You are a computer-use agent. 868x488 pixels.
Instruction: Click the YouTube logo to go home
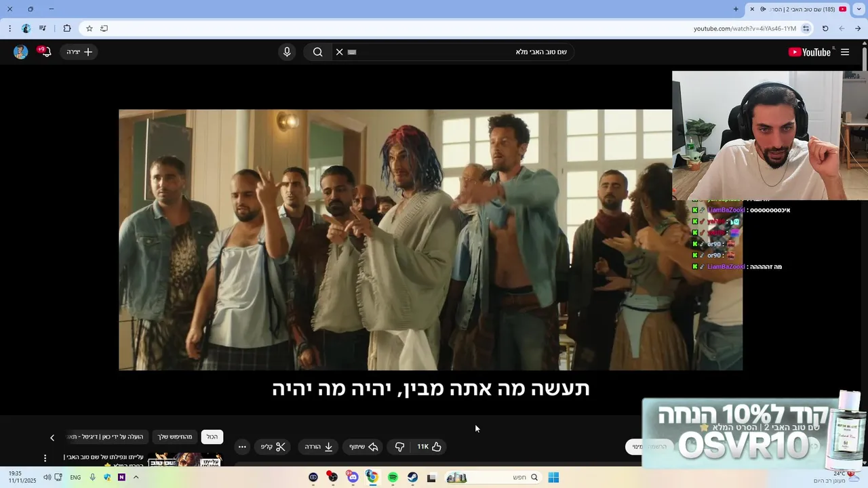tap(810, 52)
